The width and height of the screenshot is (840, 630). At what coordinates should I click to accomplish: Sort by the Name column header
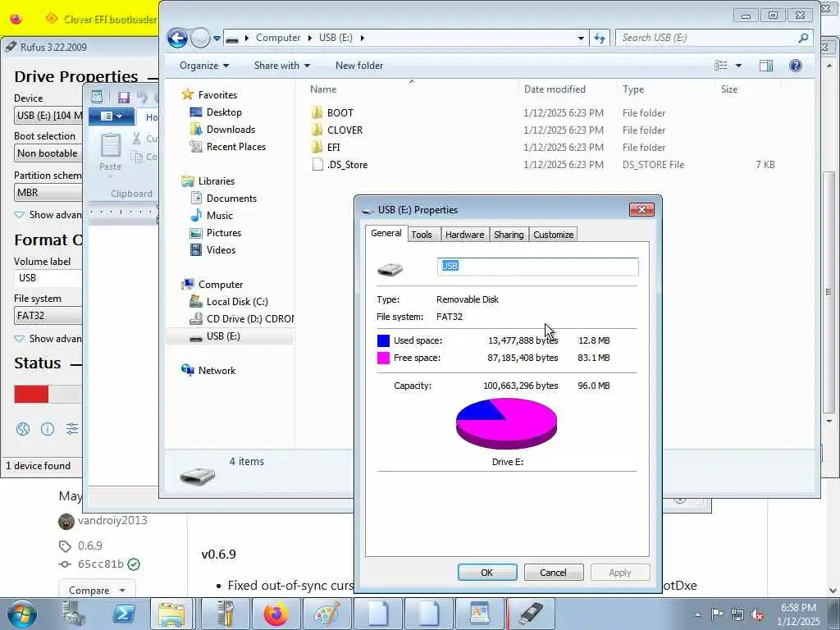pyautogui.click(x=323, y=89)
